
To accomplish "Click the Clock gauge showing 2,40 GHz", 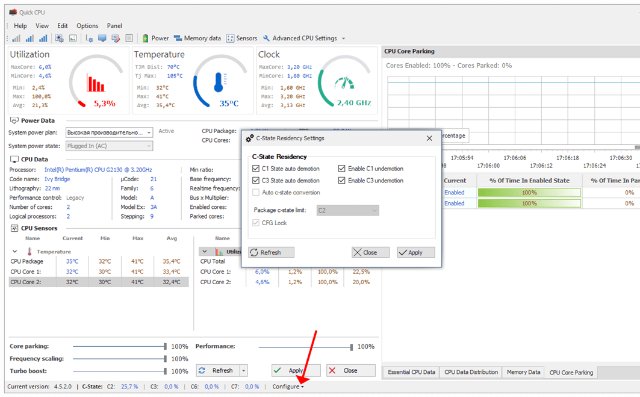I will (x=345, y=82).
